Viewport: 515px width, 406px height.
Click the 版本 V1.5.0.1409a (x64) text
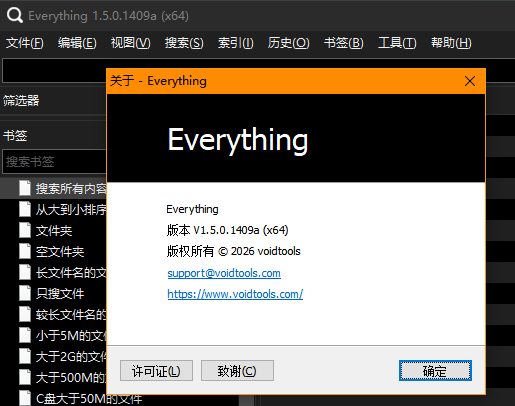point(228,230)
